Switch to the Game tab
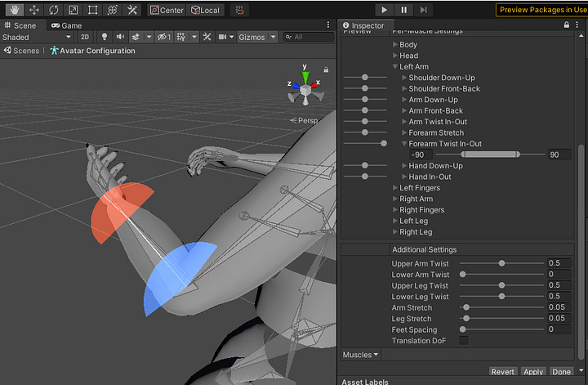The width and height of the screenshot is (588, 385). pyautogui.click(x=67, y=25)
